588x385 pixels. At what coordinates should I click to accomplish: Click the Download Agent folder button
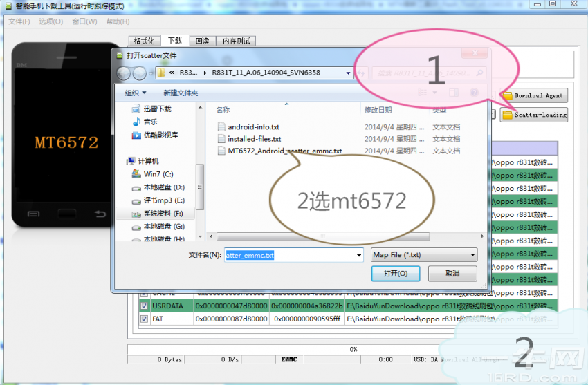(x=533, y=96)
